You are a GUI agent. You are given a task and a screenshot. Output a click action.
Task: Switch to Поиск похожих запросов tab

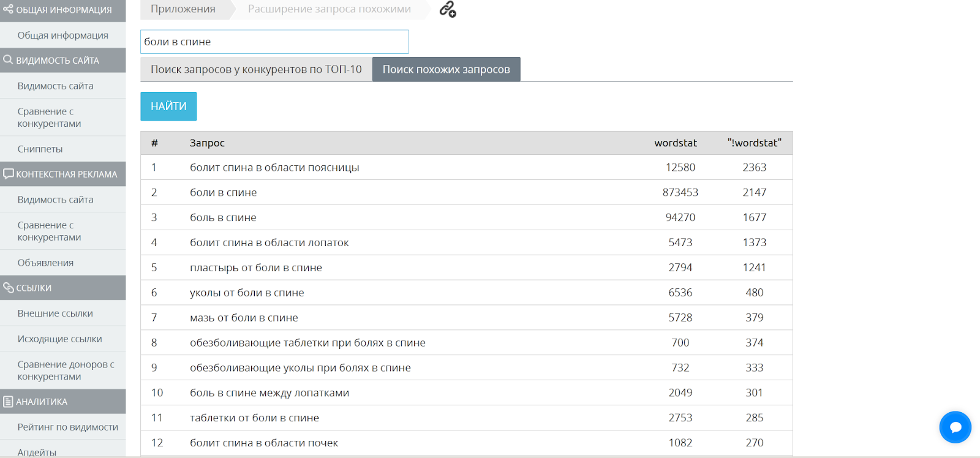pyautogui.click(x=446, y=69)
